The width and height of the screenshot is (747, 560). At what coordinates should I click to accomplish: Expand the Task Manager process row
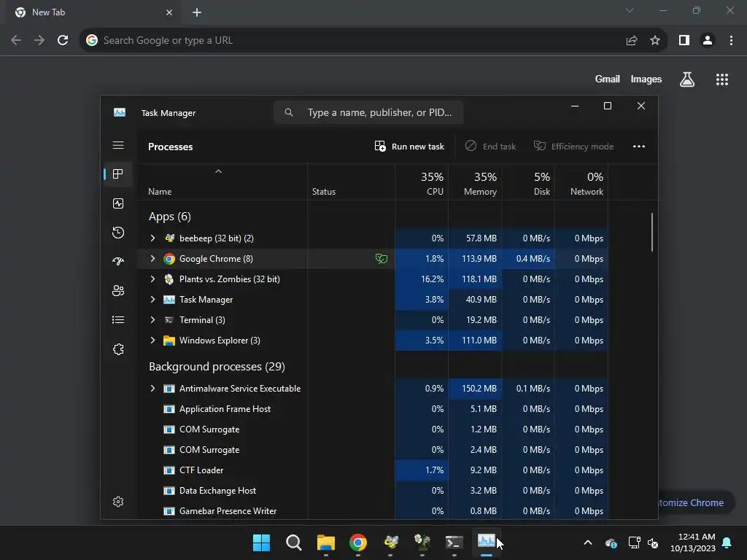pyautogui.click(x=152, y=300)
